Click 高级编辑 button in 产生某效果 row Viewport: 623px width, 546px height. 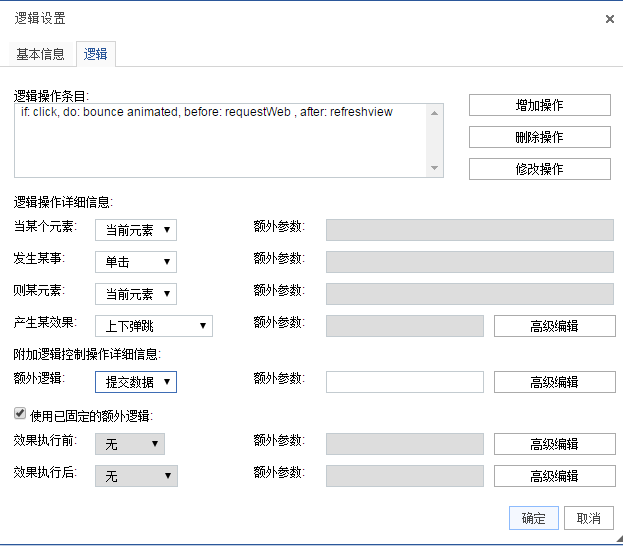tap(555, 326)
